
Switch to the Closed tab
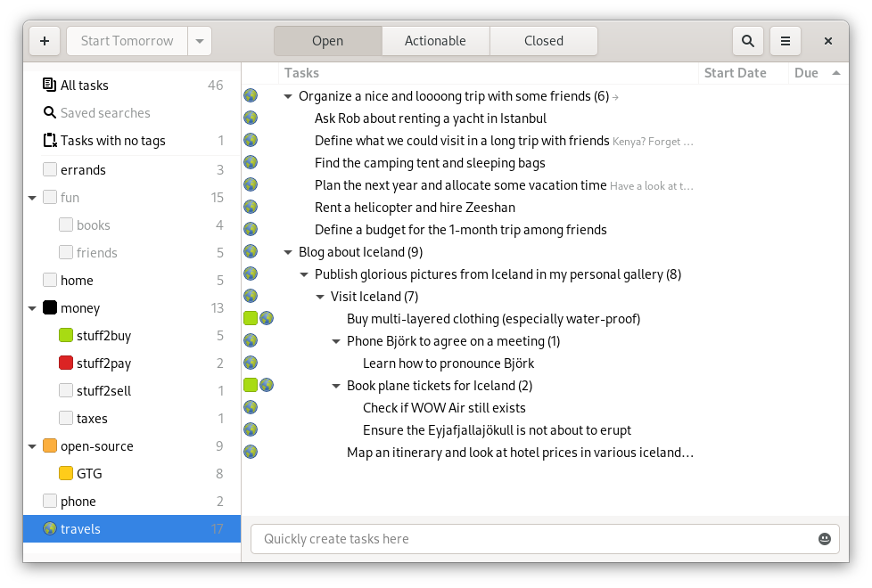[543, 41]
